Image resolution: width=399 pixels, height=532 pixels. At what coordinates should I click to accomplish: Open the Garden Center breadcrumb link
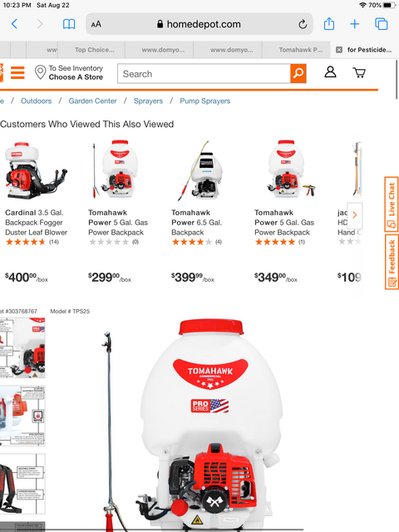(92, 101)
